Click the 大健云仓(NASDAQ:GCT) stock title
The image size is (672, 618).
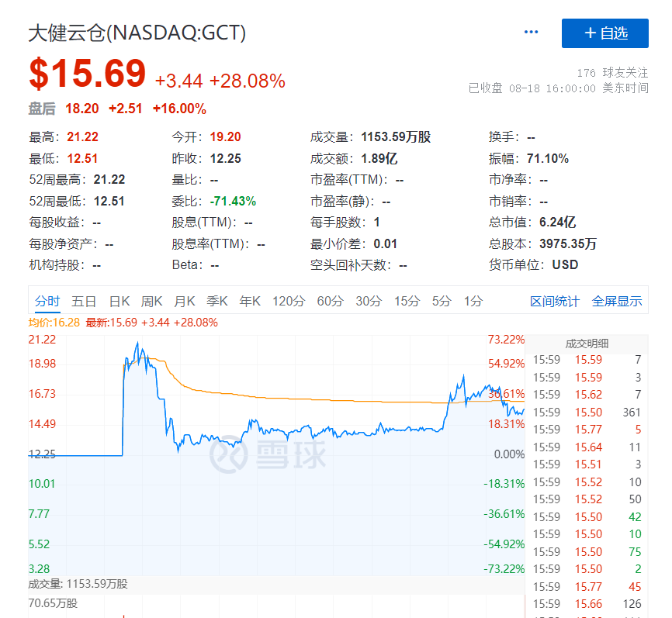point(137,33)
